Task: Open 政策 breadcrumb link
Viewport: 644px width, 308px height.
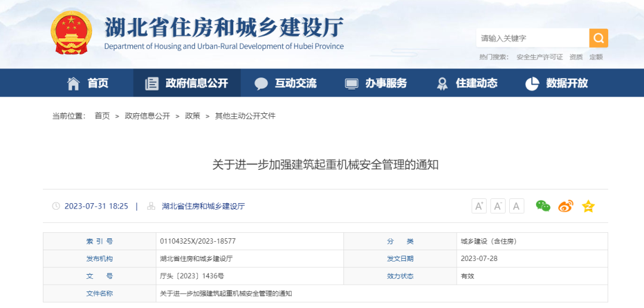Action: tap(193, 116)
